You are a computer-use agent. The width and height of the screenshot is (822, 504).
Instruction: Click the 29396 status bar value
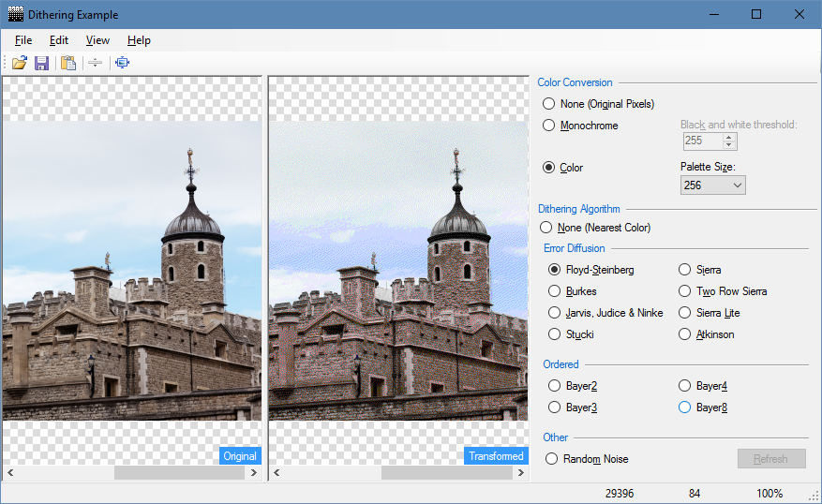tap(620, 494)
